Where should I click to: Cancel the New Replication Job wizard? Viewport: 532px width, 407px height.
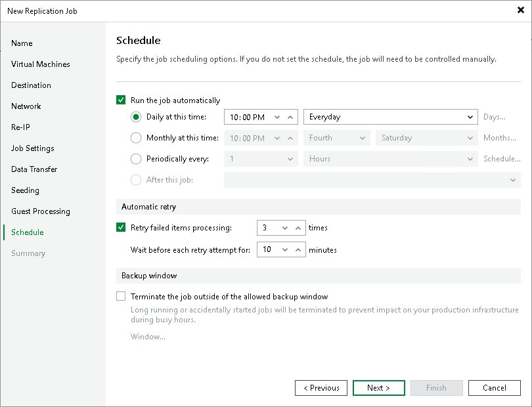(494, 387)
